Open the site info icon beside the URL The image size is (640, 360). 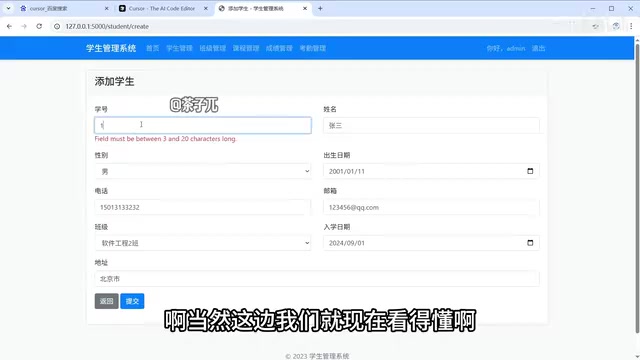point(57,26)
